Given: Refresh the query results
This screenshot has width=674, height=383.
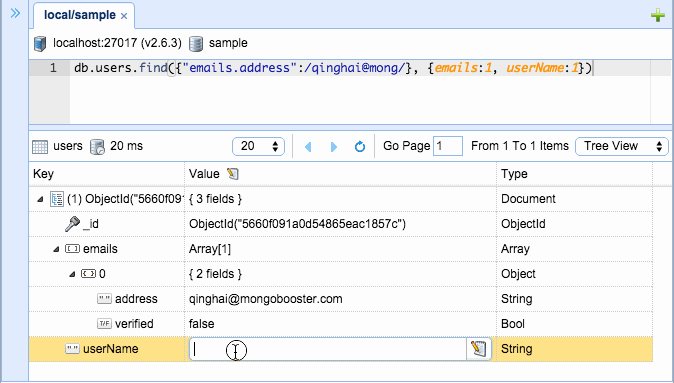Looking at the screenshot, I should pos(360,147).
